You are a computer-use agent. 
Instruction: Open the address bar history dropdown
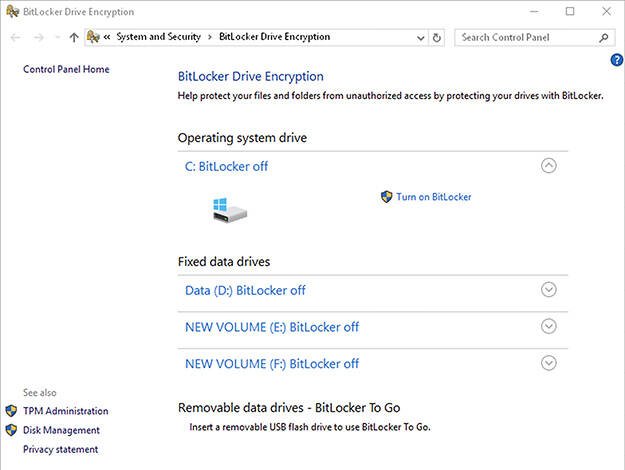pos(421,38)
